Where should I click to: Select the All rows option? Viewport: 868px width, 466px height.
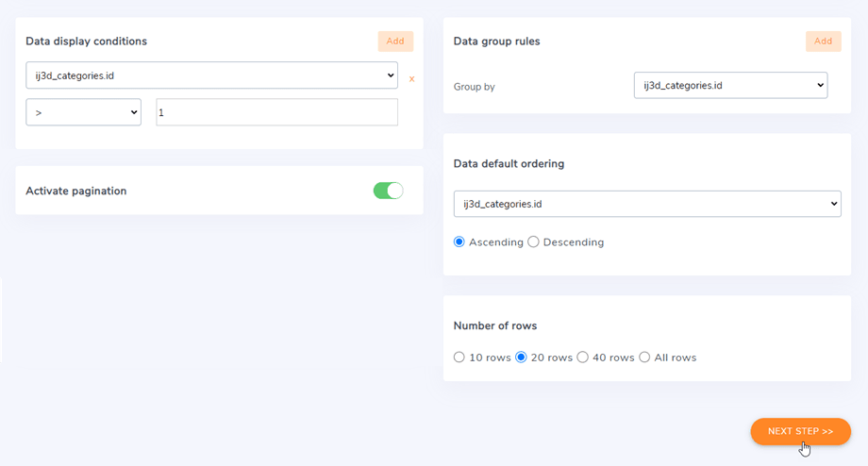point(644,358)
